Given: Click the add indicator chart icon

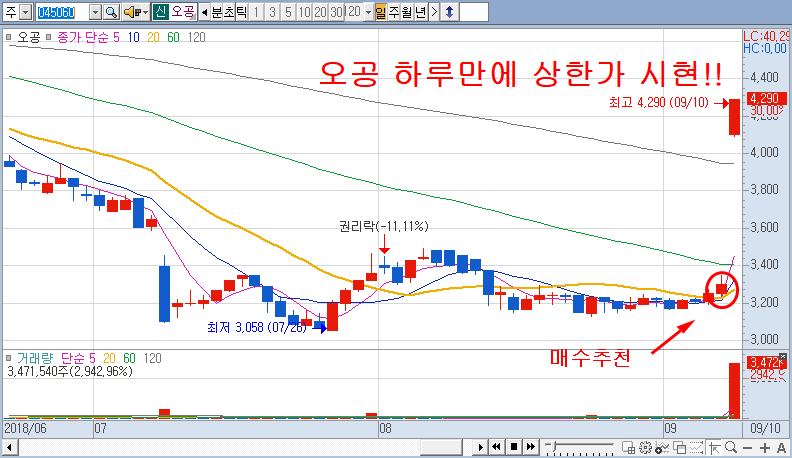Looking at the screenshot, I should click(662, 447).
